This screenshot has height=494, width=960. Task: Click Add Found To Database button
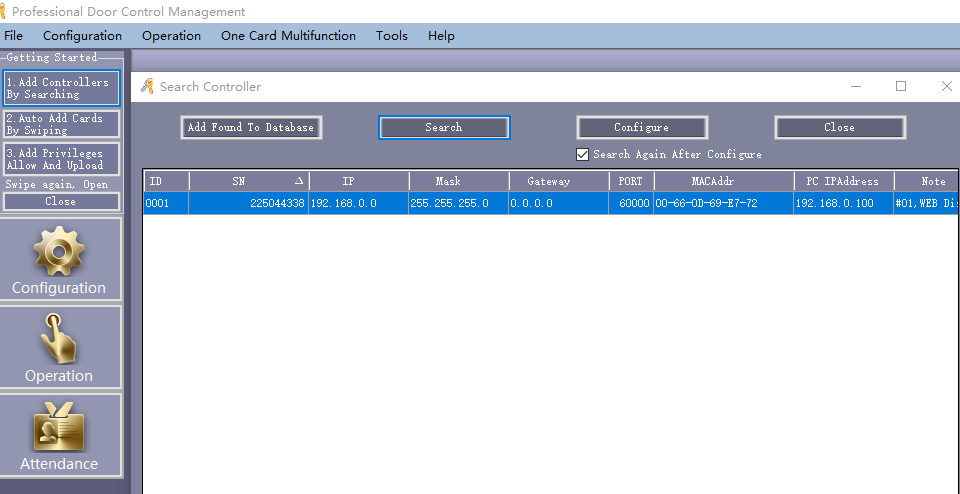click(x=251, y=127)
